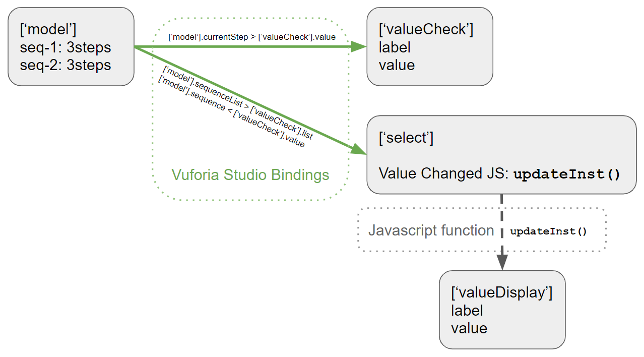Select the ['select'] box title

coord(406,138)
